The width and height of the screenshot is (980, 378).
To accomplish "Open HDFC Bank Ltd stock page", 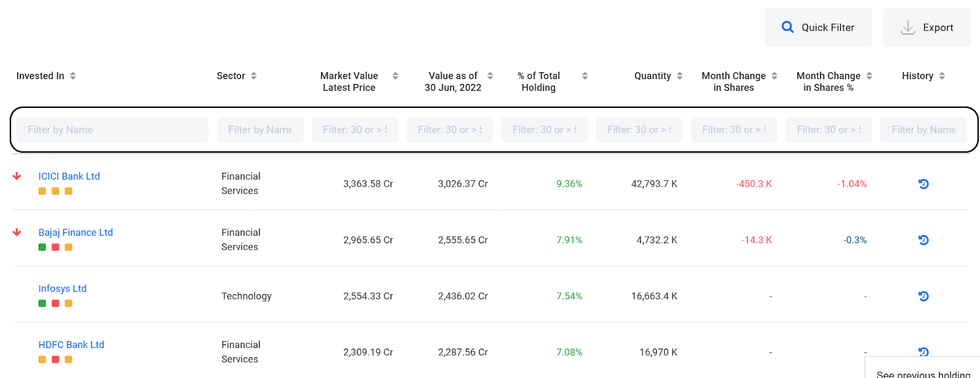I will pos(71,345).
